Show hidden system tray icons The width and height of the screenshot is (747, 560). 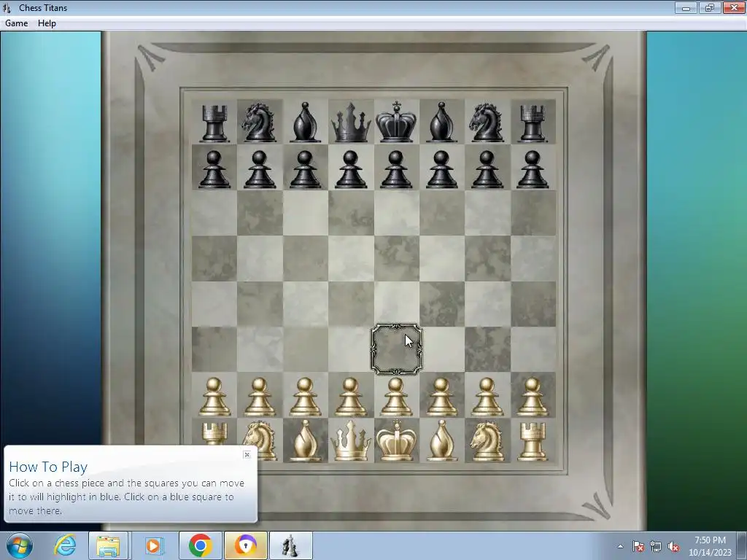620,546
